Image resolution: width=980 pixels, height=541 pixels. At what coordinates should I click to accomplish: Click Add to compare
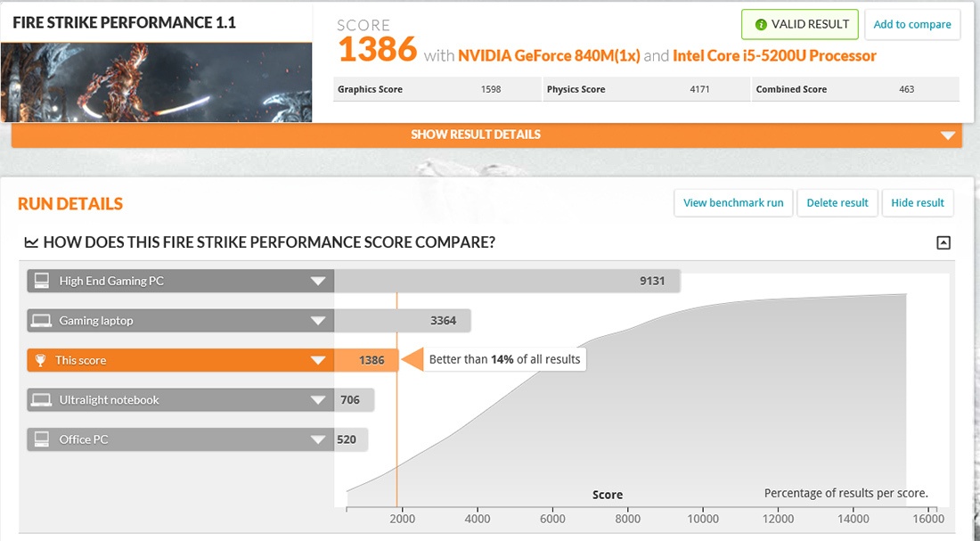[912, 24]
